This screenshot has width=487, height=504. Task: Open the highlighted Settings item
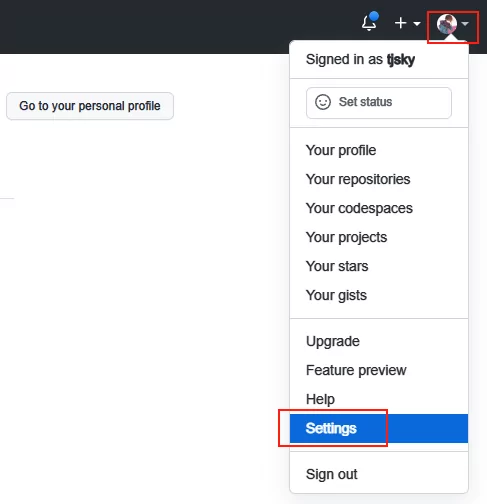click(379, 428)
